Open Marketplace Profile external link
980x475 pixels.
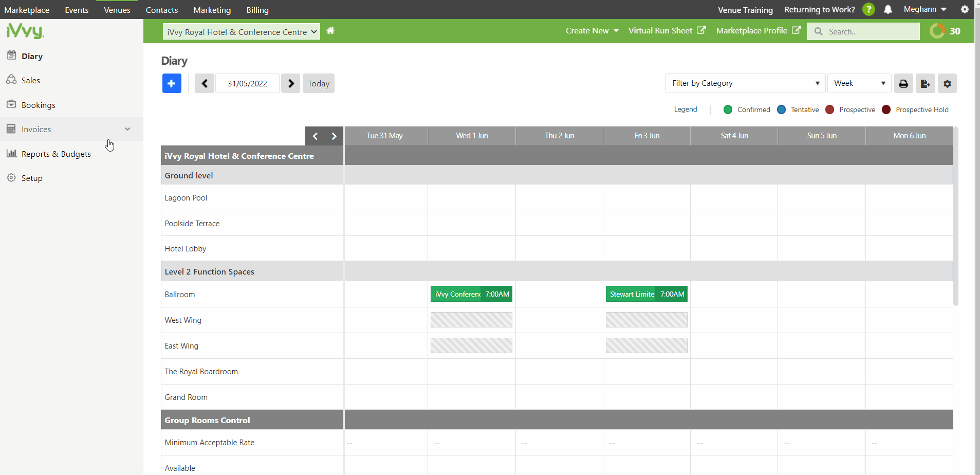[759, 31]
